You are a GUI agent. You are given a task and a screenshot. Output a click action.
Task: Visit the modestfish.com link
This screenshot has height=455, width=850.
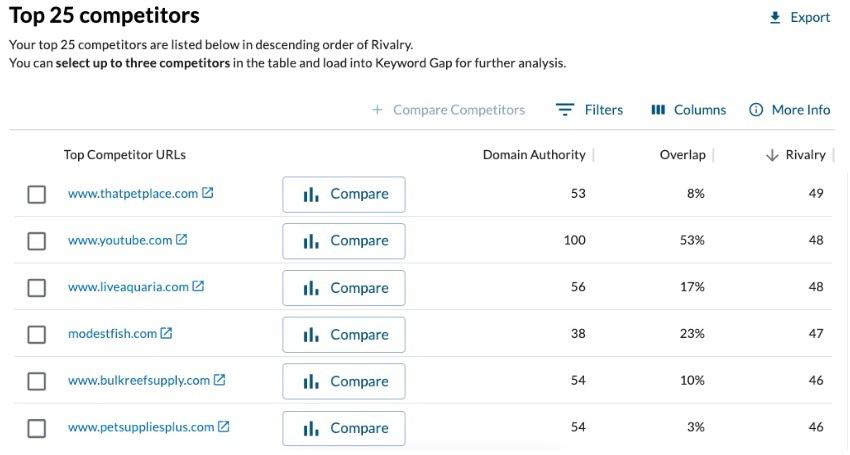tap(112, 334)
